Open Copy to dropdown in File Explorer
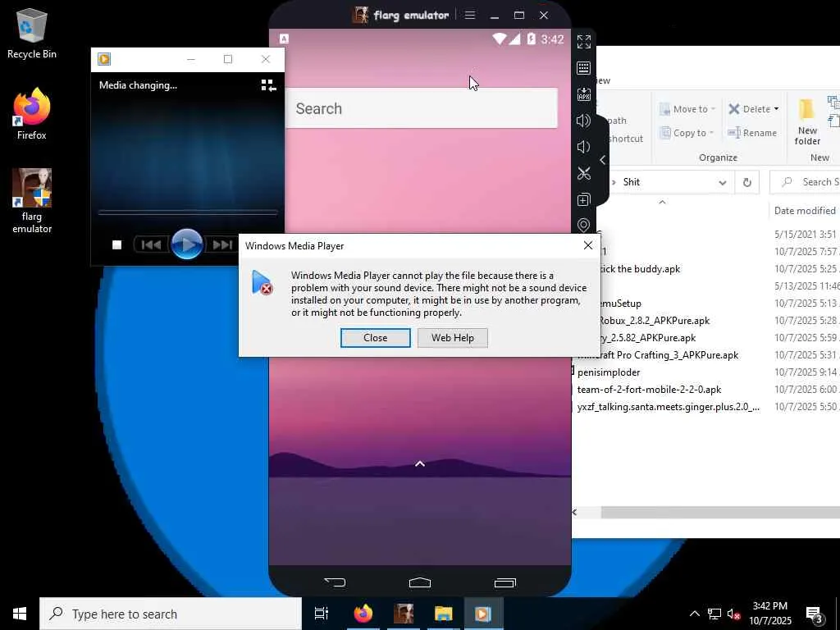Image resolution: width=840 pixels, height=630 pixels. pyautogui.click(x=687, y=132)
